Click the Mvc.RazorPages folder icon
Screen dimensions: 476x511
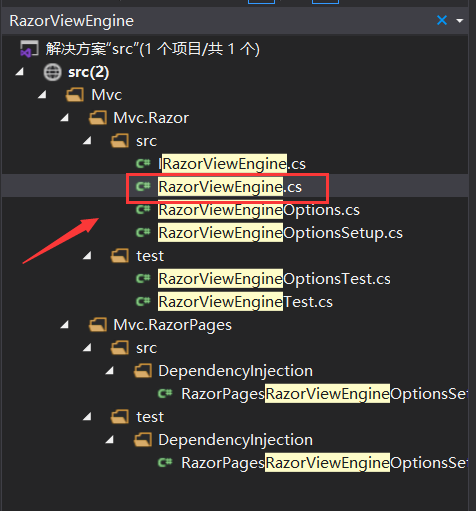pos(98,325)
